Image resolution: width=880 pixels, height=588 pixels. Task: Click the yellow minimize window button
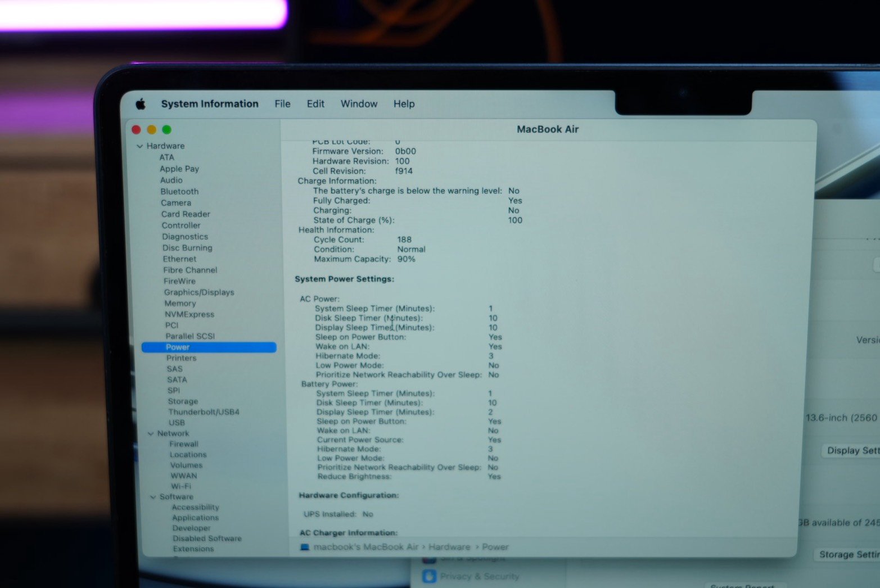point(151,130)
